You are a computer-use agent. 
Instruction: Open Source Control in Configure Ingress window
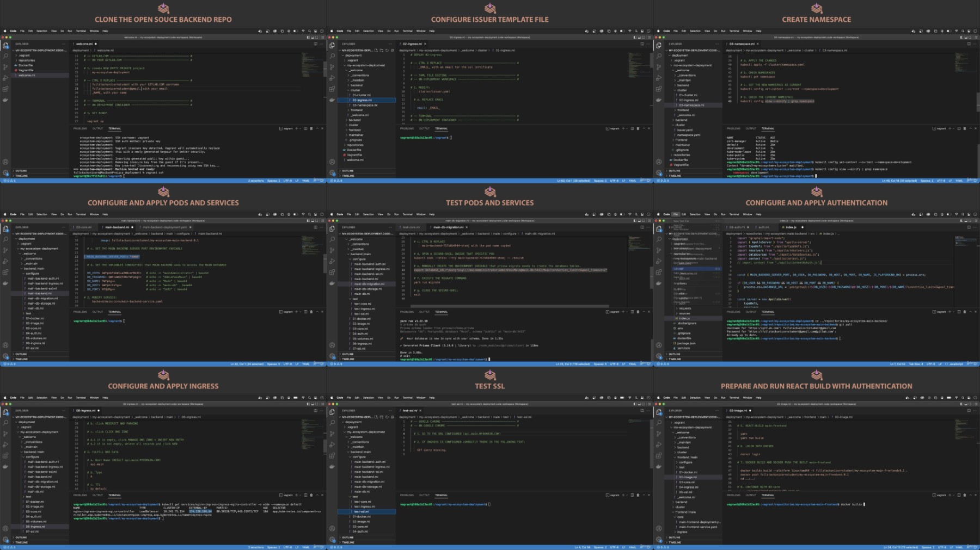(x=5, y=434)
